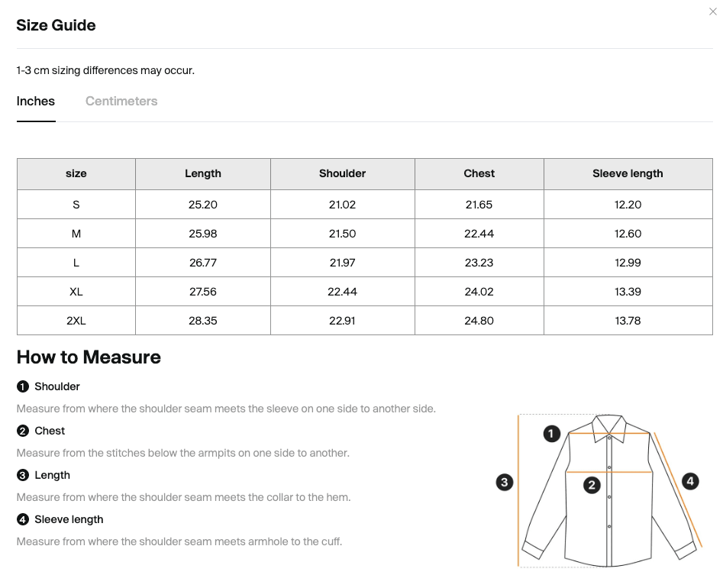Click the 'Length' measuring instruction heading
This screenshot has height=588, width=723.
(52, 475)
